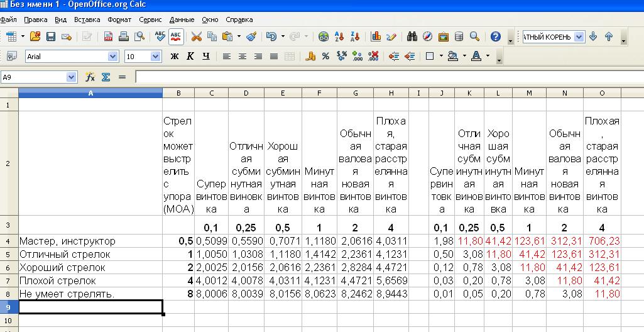This screenshot has height=332, width=644.
Task: Select the row 4 header
Action: tap(8, 241)
